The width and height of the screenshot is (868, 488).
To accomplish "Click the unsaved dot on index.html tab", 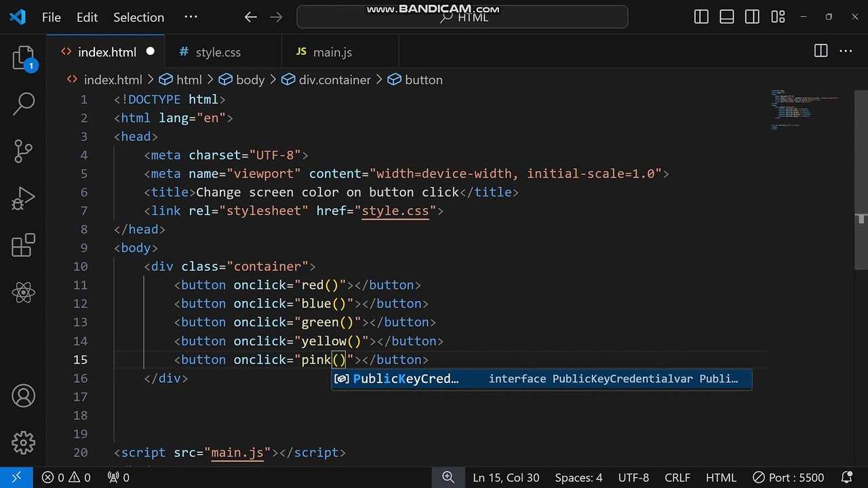I will (151, 52).
